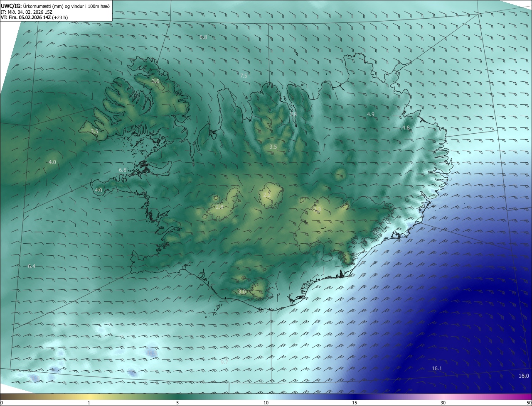This screenshot has height=406, width=532.
Task: Click the dark navy color band above the 15 tick
Action: point(355,396)
